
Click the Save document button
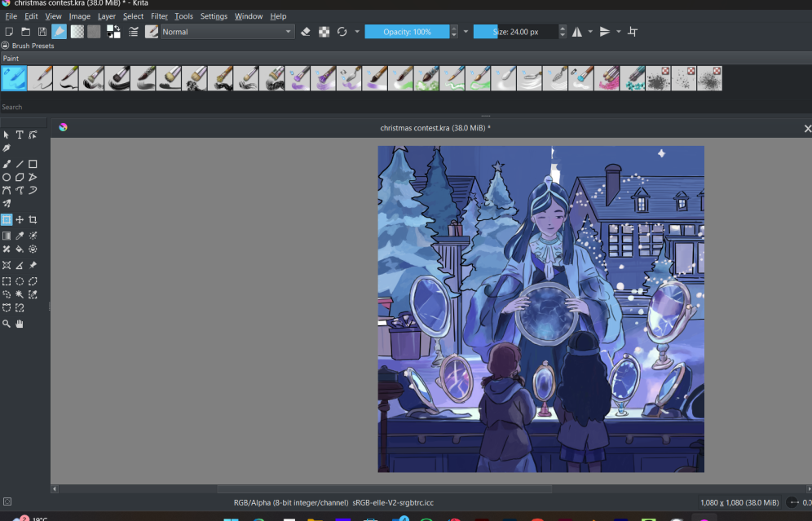[42, 32]
